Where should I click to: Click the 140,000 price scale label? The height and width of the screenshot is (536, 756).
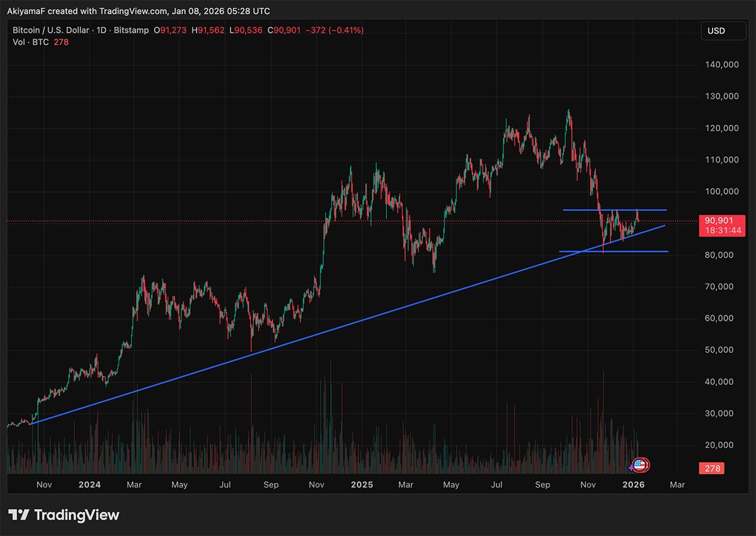coord(721,65)
